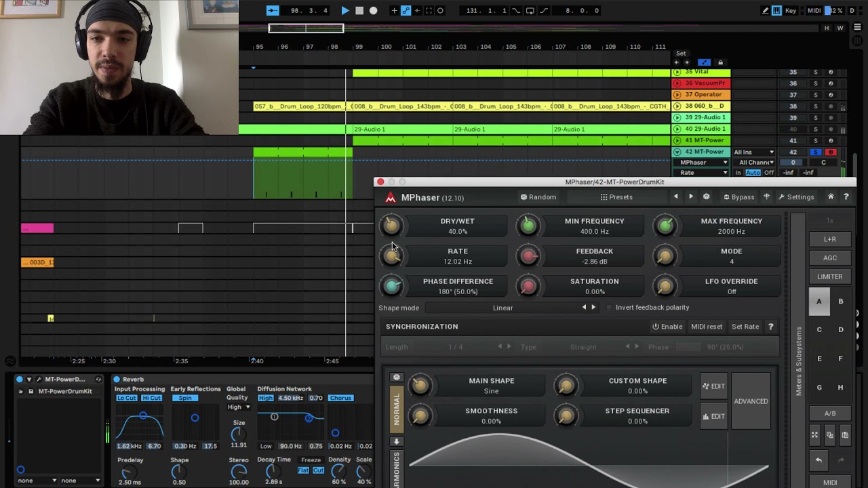Toggle the follow playback button
Screen dimensions: 868x488
pyautogui.click(x=272, y=10)
